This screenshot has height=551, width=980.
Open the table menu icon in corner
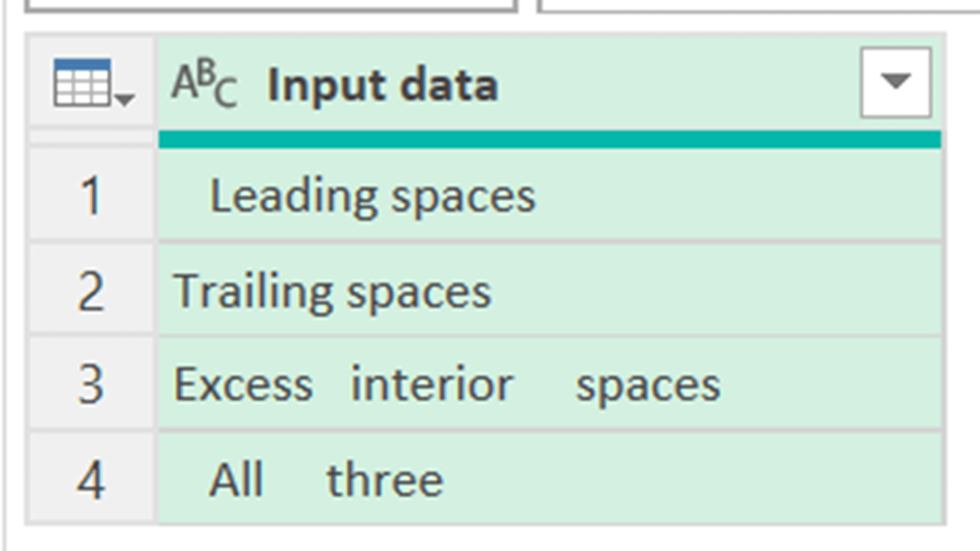tap(83, 83)
